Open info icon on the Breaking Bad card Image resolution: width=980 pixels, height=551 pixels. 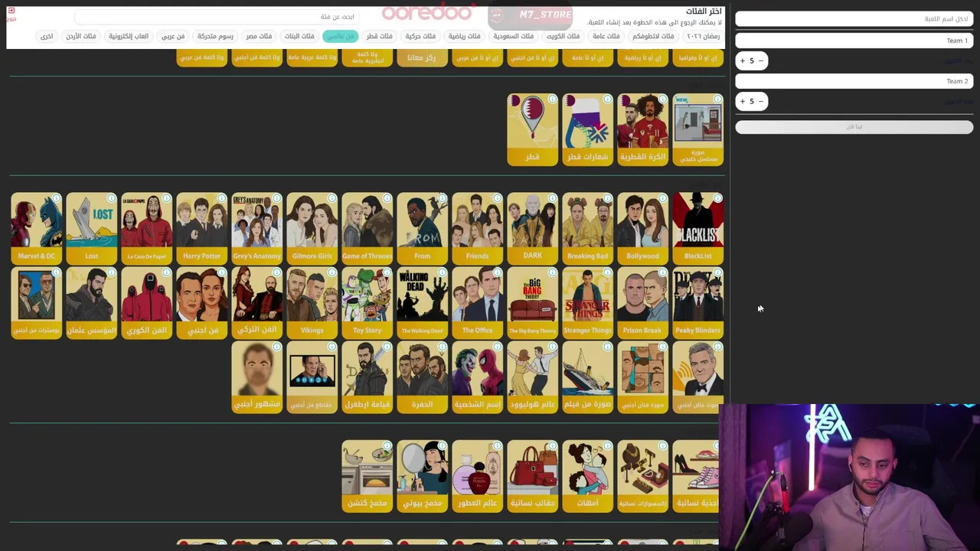[x=607, y=198]
